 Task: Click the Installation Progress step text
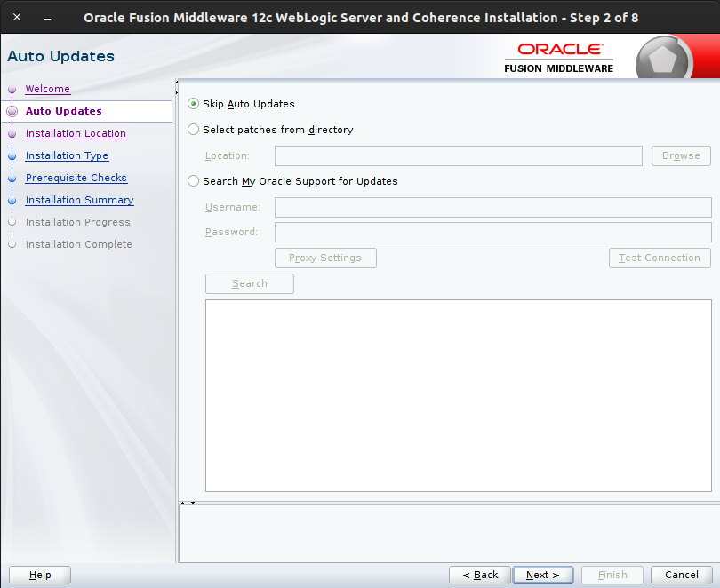click(78, 222)
